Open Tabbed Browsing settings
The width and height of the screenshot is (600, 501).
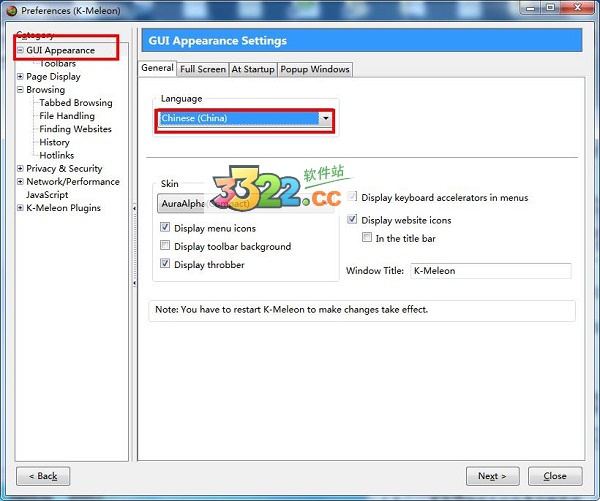[x=76, y=103]
